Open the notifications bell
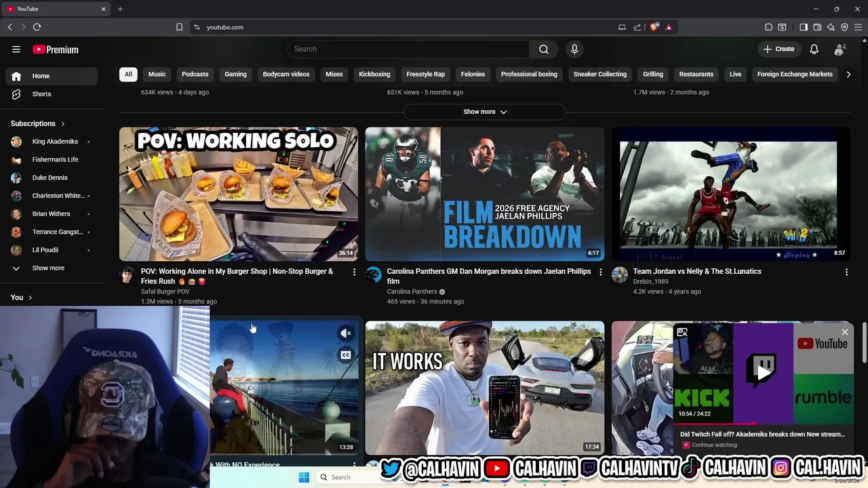Image resolution: width=868 pixels, height=488 pixels. (x=814, y=49)
